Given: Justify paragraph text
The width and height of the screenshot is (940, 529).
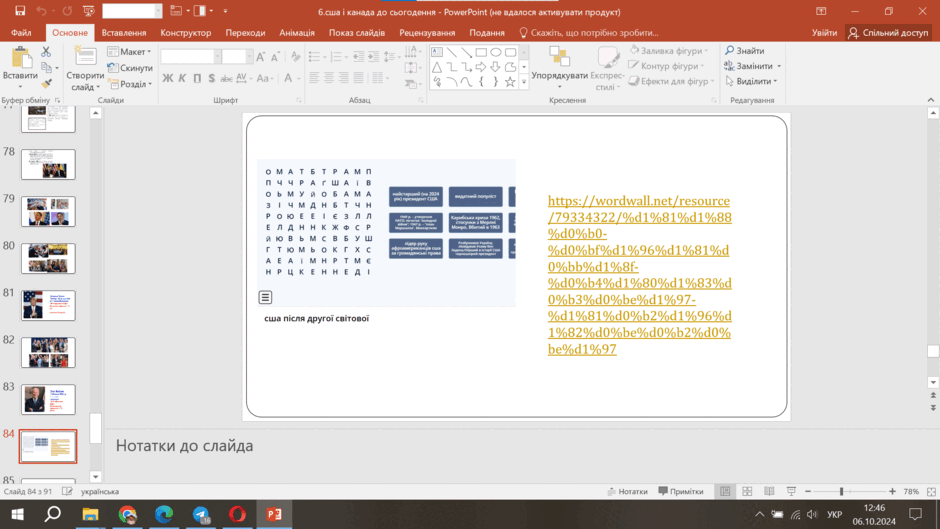Looking at the screenshot, I should point(358,77).
